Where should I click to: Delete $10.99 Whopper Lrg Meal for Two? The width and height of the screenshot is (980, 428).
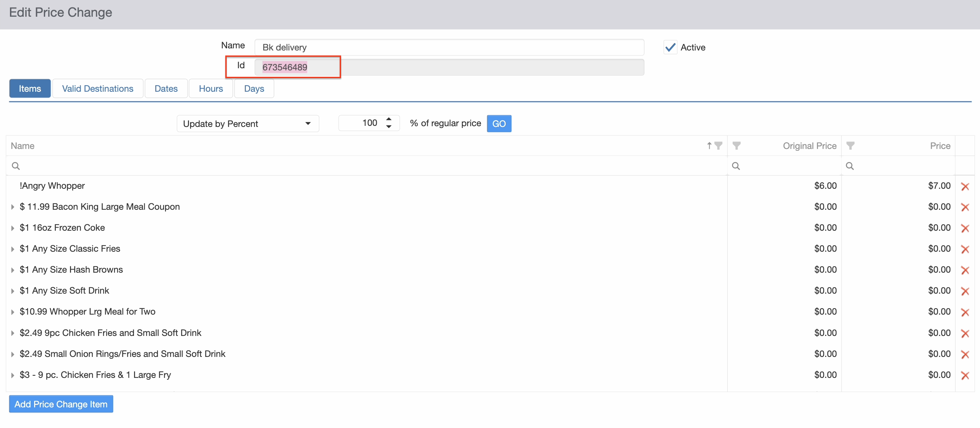point(965,312)
